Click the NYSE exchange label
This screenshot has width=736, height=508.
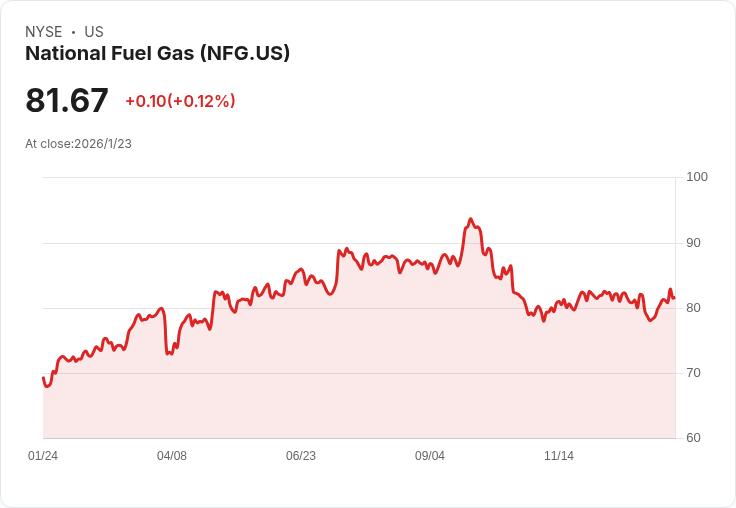(43, 32)
